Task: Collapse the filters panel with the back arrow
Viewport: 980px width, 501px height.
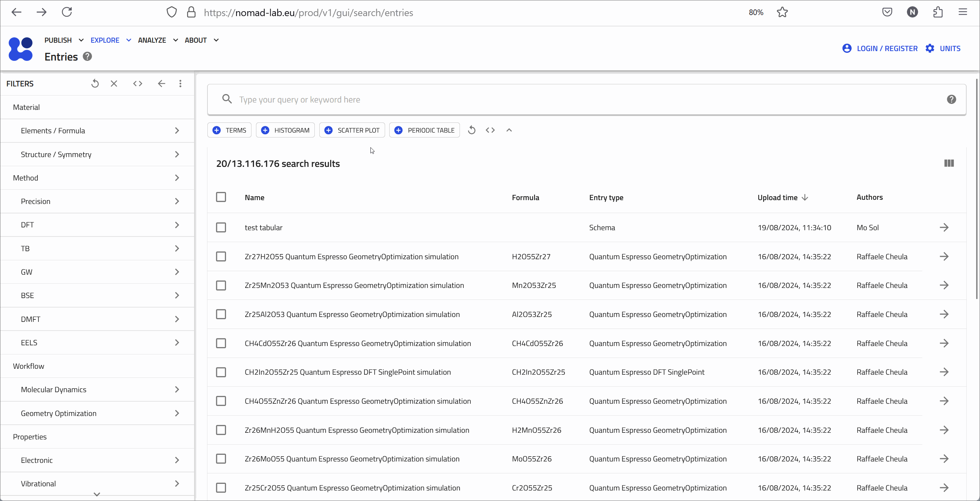Action: tap(161, 83)
